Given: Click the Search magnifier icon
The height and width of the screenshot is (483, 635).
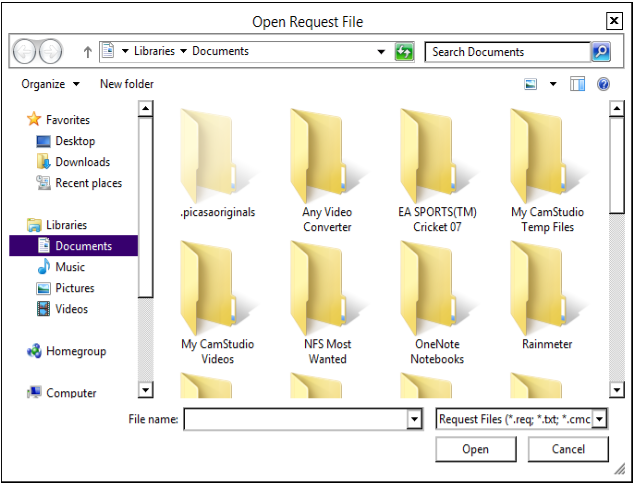Looking at the screenshot, I should [x=600, y=51].
